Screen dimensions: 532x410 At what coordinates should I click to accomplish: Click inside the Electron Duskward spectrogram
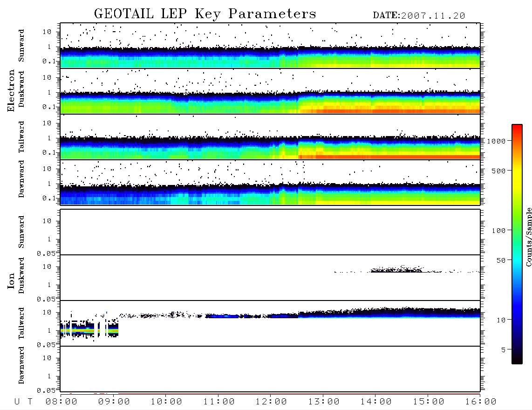(270, 91)
